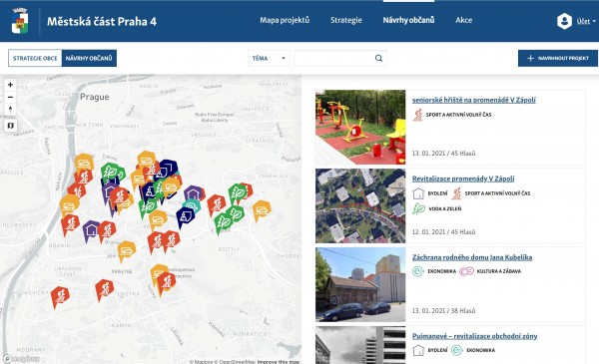Expand the Účet account dropdown
The image size is (599, 364).
click(x=586, y=21)
